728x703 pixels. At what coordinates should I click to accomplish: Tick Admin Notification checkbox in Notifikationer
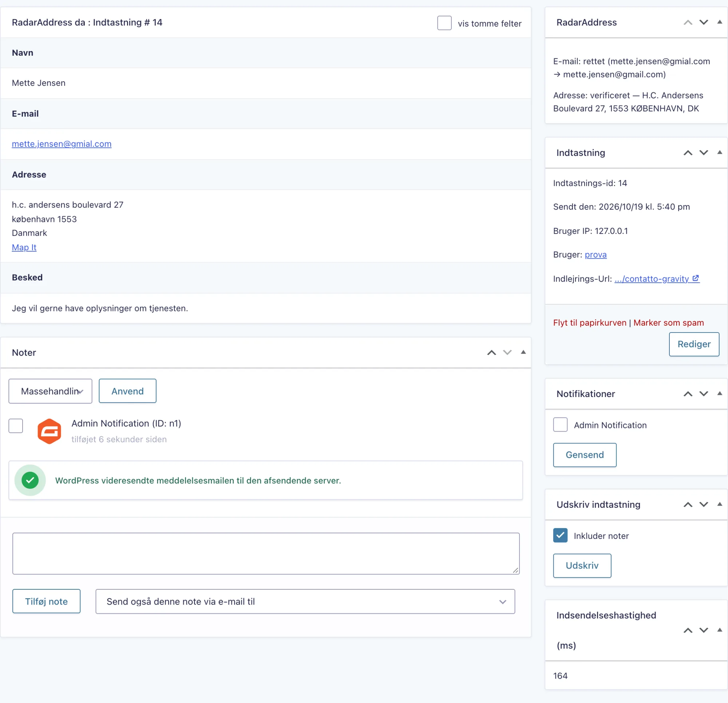click(560, 425)
